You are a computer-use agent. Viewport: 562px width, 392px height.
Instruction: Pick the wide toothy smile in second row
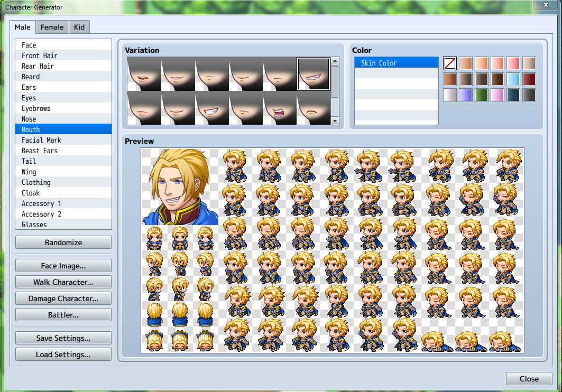(212, 108)
